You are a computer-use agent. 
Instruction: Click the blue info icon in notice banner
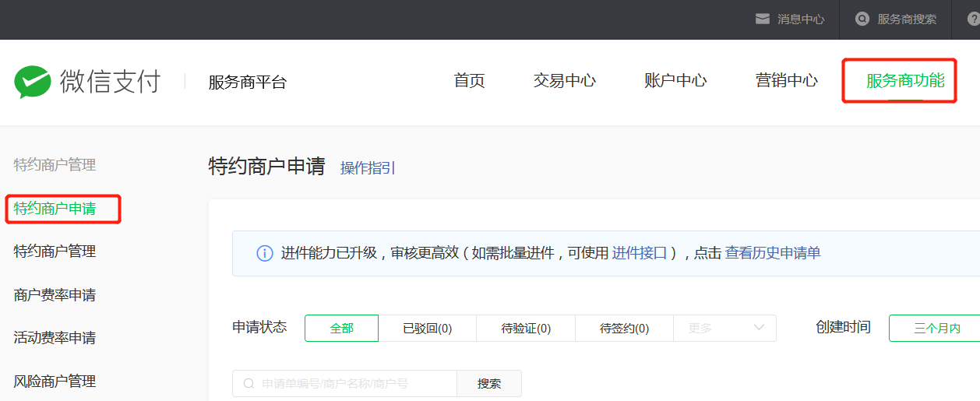[x=265, y=253]
